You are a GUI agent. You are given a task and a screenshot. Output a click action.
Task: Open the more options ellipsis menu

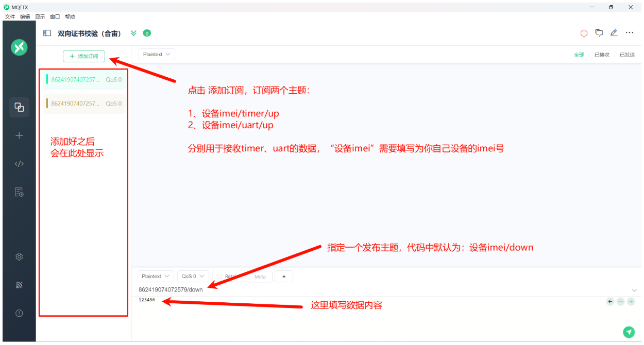[x=630, y=32]
